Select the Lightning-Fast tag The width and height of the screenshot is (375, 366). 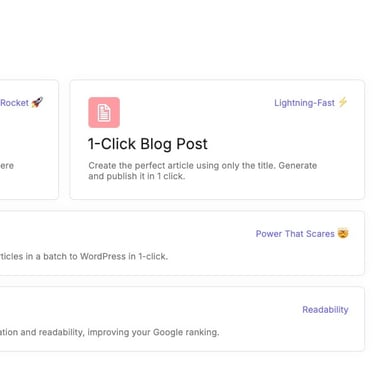[311, 103]
